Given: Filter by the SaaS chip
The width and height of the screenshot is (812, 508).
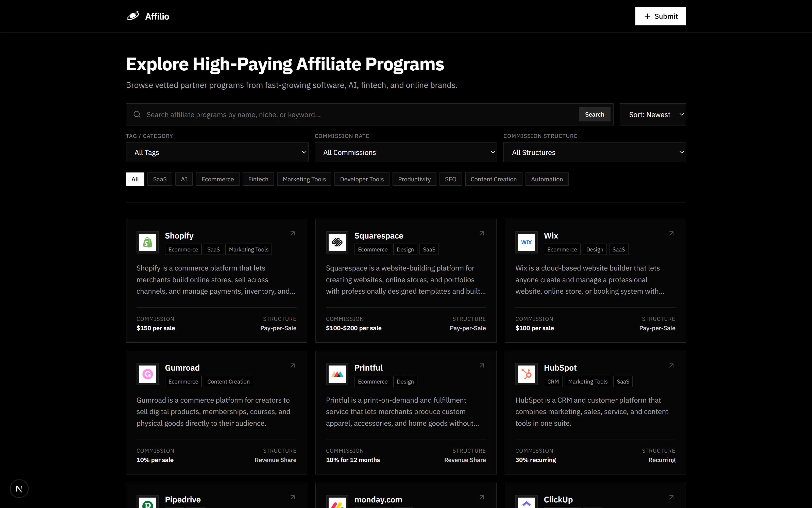Looking at the screenshot, I should 160,179.
